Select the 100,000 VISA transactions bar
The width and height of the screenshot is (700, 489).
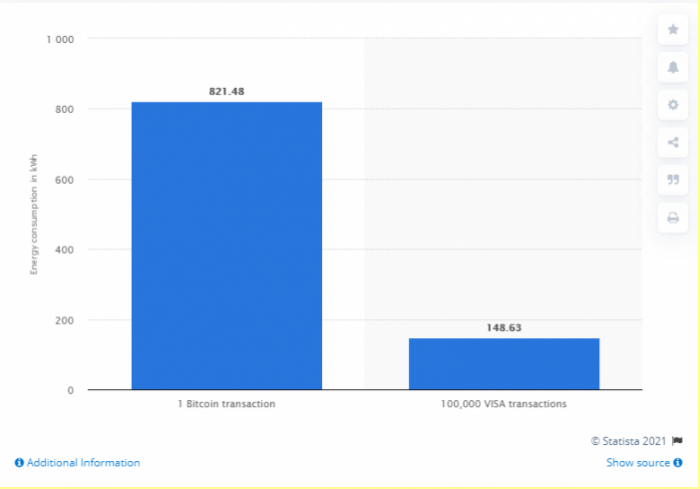click(x=503, y=364)
